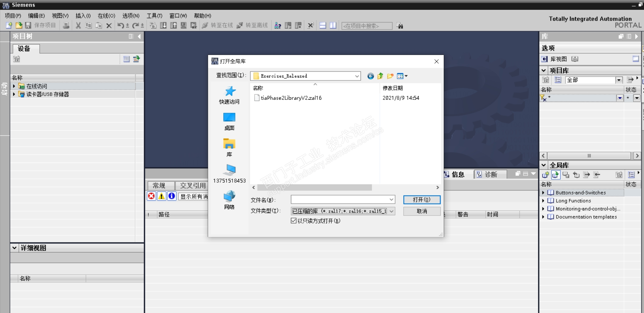Open the 编辑(E) menu
Image resolution: width=644 pixels, height=313 pixels.
pyautogui.click(x=36, y=16)
